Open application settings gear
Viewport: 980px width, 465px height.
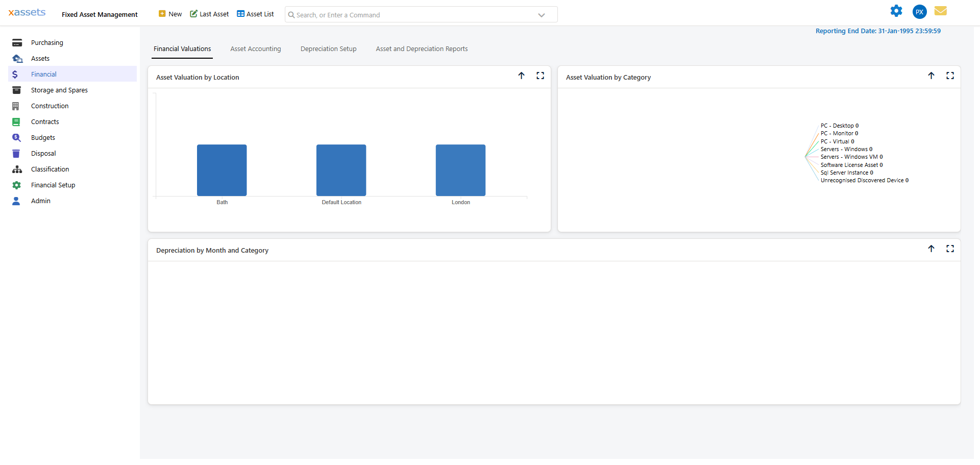(x=896, y=11)
